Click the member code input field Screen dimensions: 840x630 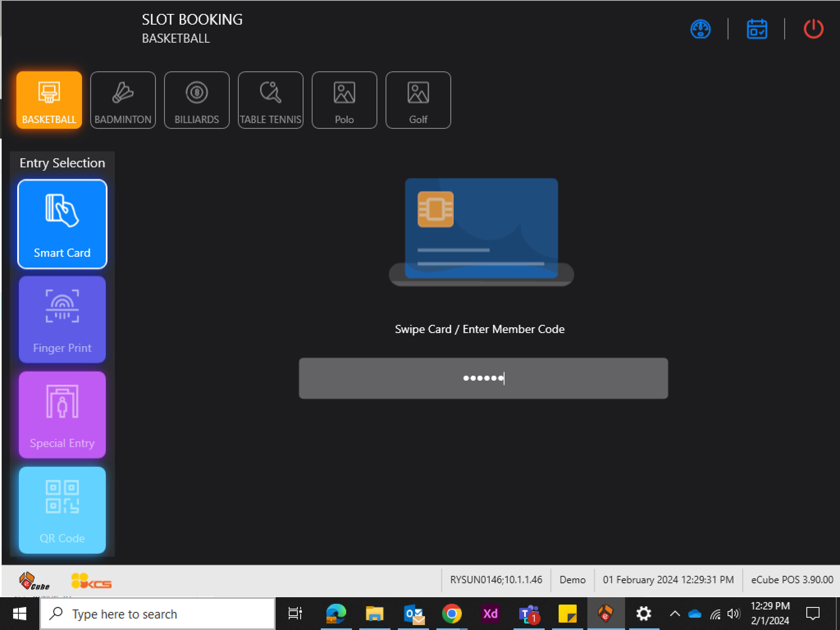tap(483, 378)
